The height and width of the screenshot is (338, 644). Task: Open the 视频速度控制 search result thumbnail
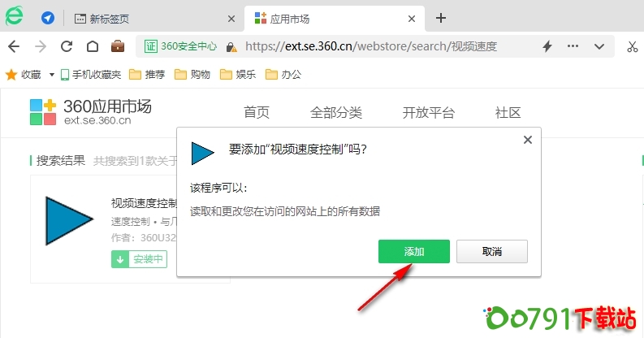69,221
